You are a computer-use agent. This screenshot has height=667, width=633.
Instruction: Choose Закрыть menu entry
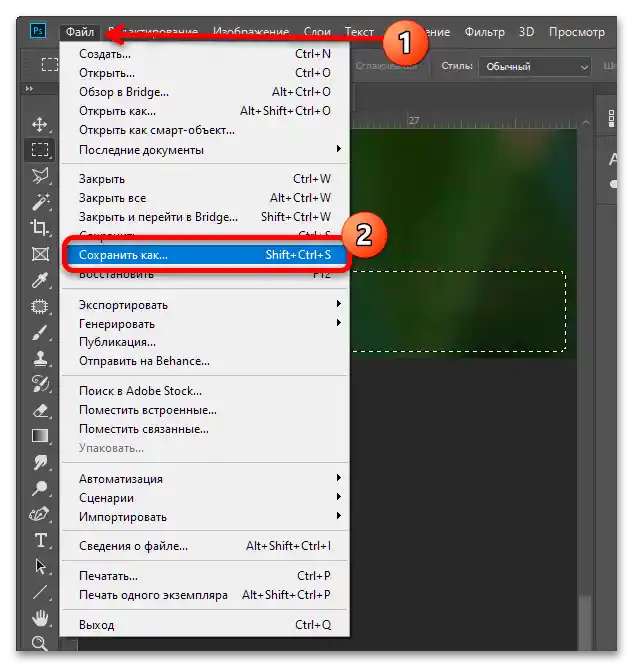tap(205, 179)
